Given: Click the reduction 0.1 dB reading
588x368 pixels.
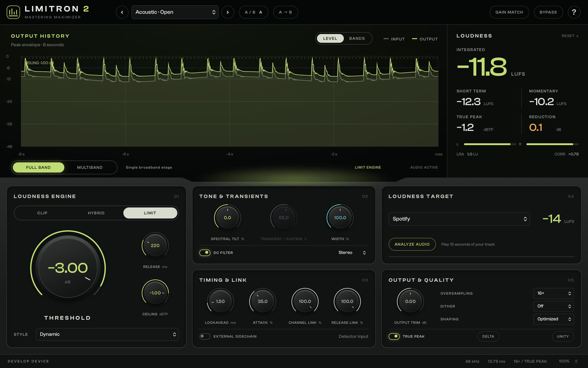Looking at the screenshot, I should point(536,128).
